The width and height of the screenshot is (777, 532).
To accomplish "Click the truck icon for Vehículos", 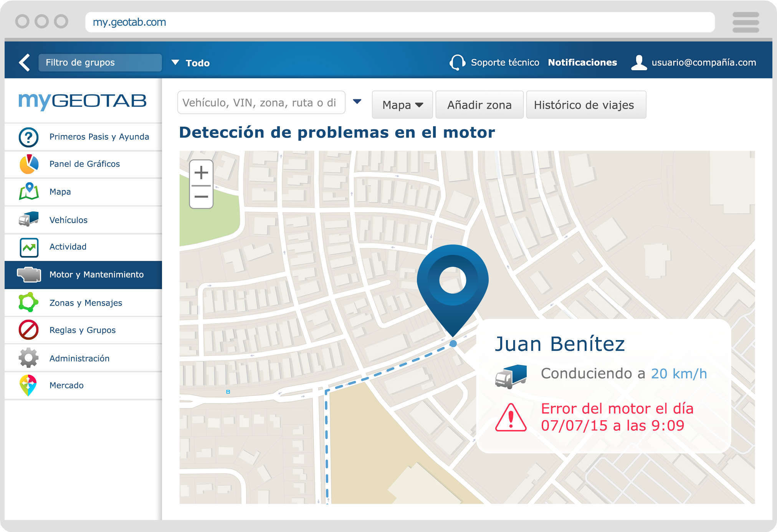I will [x=29, y=219].
